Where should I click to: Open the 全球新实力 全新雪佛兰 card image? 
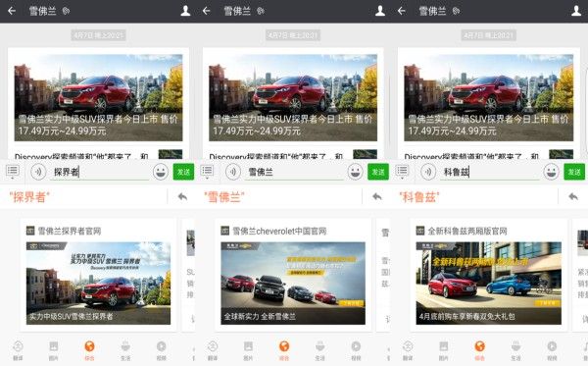(293, 283)
